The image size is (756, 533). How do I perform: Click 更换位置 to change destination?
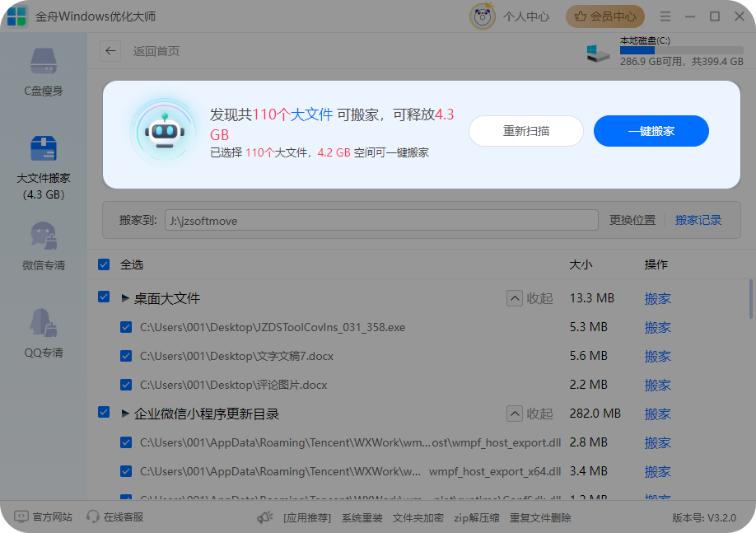pos(632,220)
